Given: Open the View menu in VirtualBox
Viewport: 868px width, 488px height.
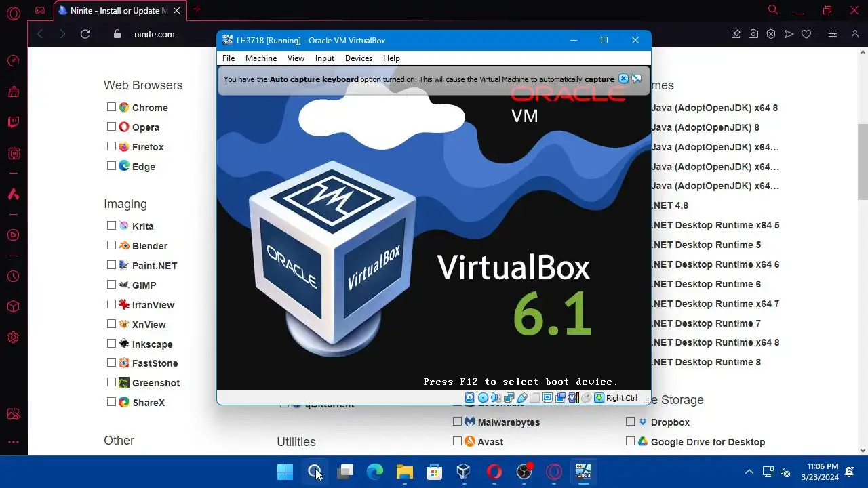Looking at the screenshot, I should pyautogui.click(x=296, y=58).
